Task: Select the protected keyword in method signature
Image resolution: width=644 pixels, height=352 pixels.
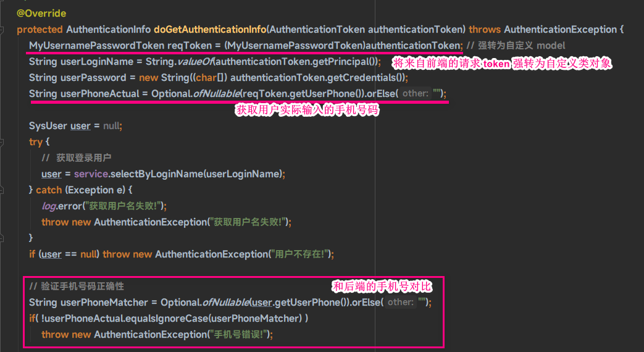Action: click(x=40, y=30)
